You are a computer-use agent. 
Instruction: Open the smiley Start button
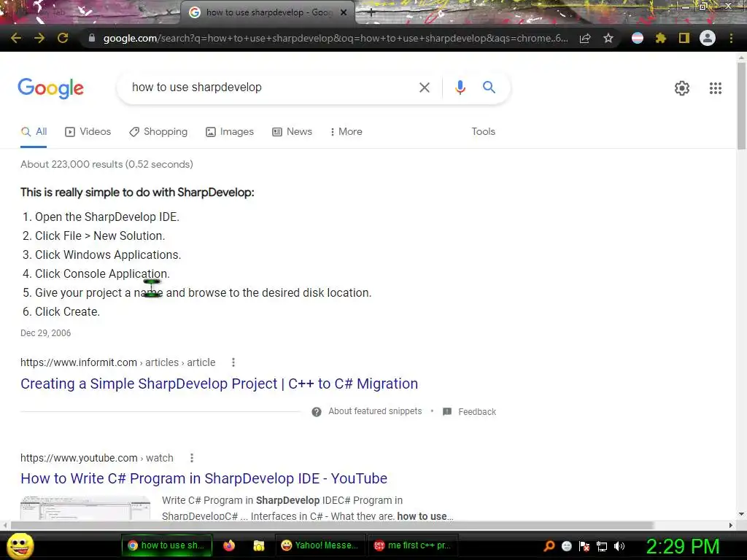[20, 546]
